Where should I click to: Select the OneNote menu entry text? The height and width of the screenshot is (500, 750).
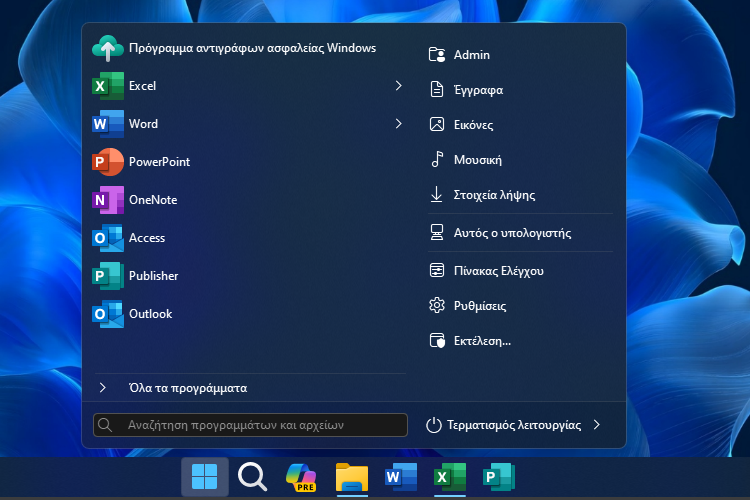153,200
